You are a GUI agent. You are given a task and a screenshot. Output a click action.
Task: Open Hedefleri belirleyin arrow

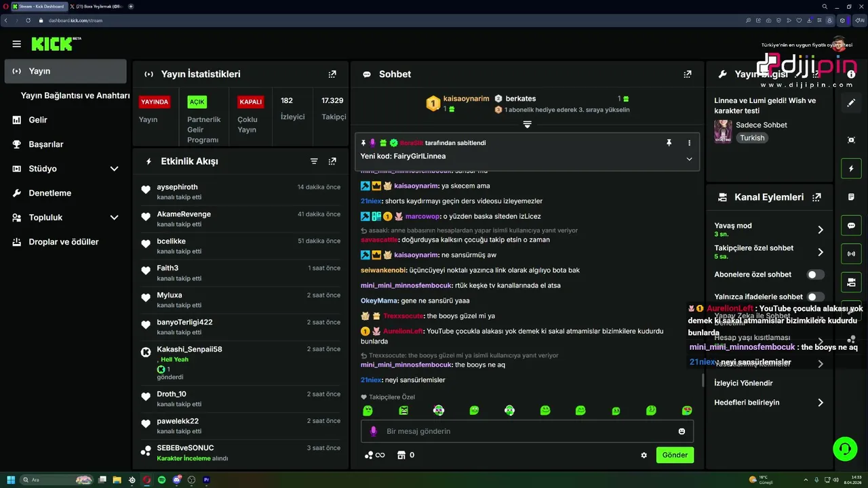click(x=821, y=403)
